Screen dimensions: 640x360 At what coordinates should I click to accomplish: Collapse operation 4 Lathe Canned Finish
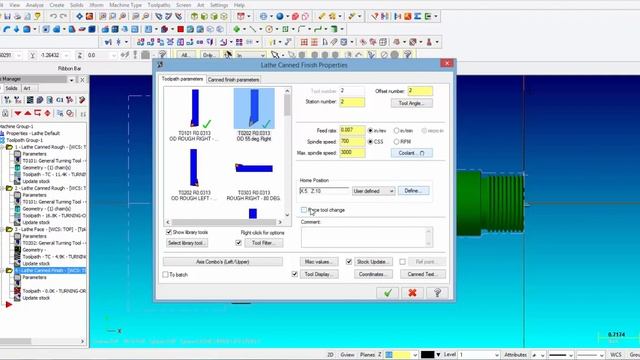pyautogui.click(x=2, y=271)
